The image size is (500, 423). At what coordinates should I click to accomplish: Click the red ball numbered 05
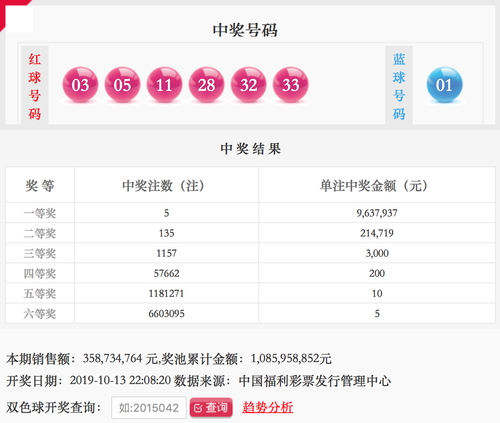click(x=122, y=85)
